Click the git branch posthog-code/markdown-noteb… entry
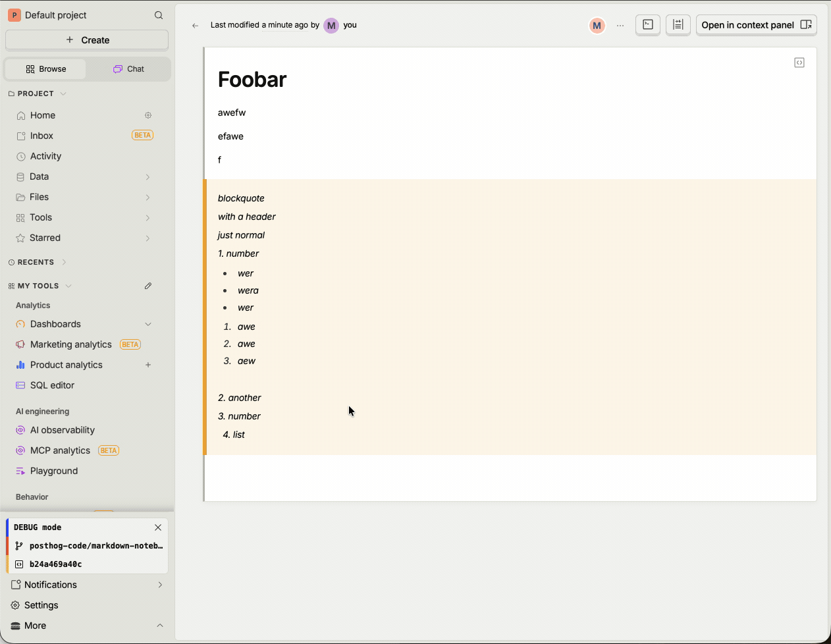The image size is (831, 644). point(88,546)
